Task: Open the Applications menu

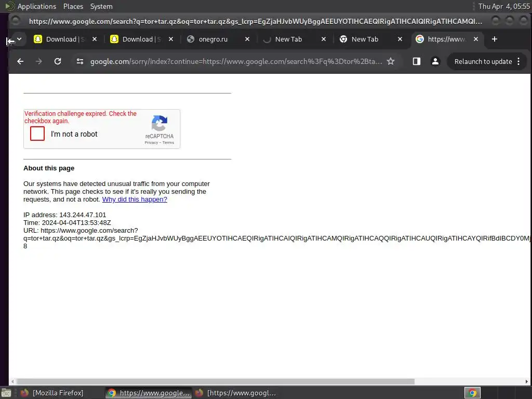Action: tap(37, 6)
